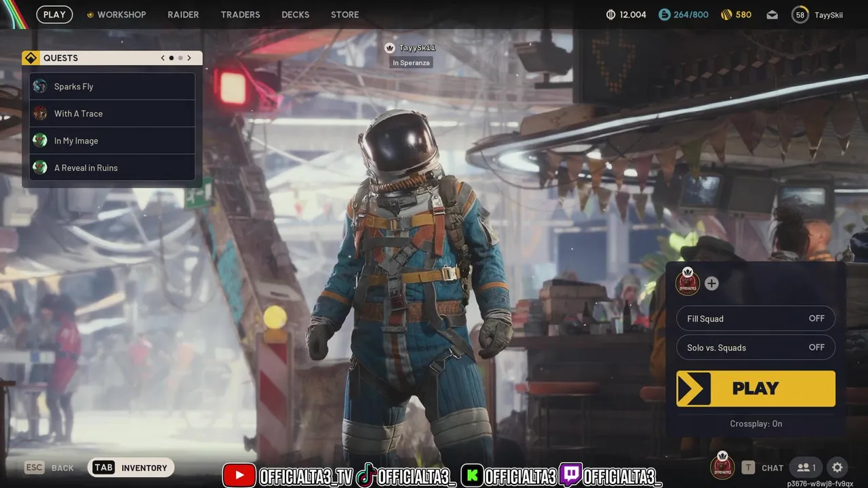Screen dimensions: 868x488
Task: Click the TayySkii name tag above the character
Action: [417, 48]
